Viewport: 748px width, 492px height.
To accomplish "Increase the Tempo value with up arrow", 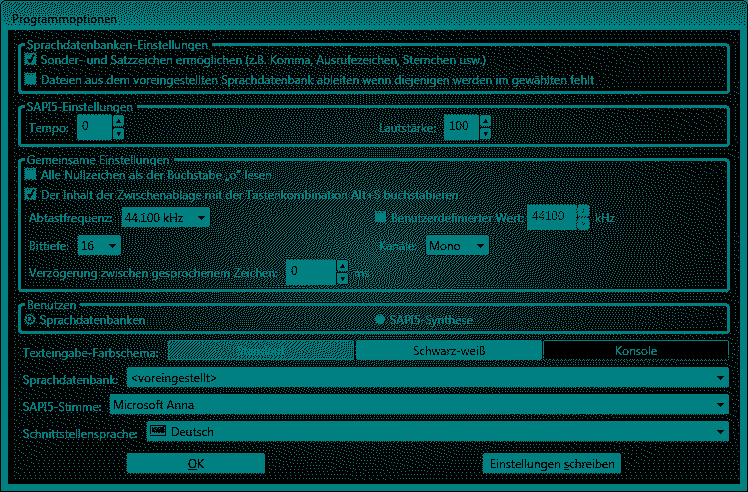I will tap(118, 121).
